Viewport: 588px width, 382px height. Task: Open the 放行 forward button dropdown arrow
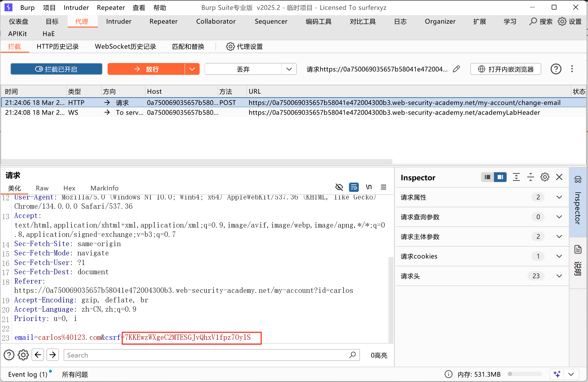[x=192, y=69]
